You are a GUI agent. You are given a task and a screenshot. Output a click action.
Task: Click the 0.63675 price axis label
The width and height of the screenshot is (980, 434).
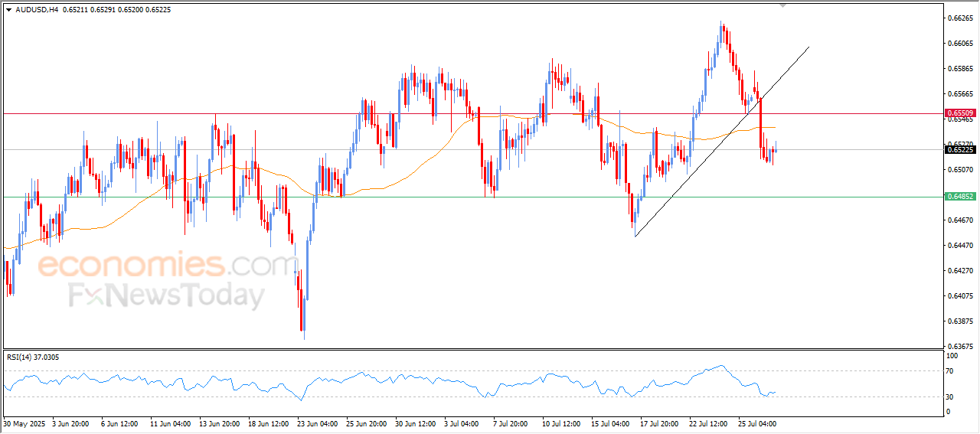click(x=959, y=346)
